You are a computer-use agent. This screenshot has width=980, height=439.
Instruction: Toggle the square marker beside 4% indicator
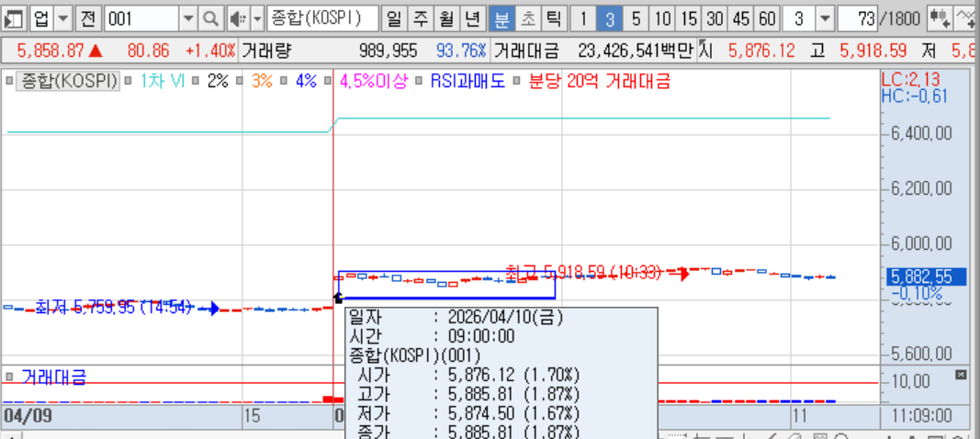click(285, 81)
